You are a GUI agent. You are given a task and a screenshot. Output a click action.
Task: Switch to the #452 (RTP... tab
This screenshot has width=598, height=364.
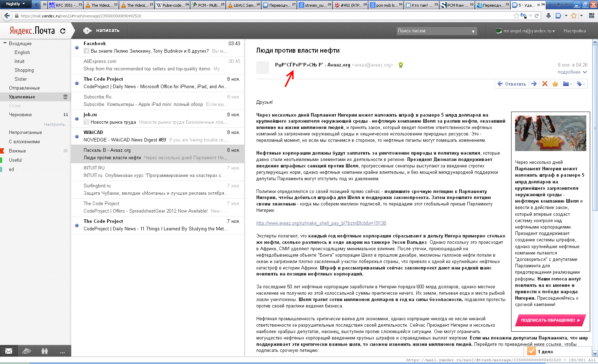tap(351, 5)
